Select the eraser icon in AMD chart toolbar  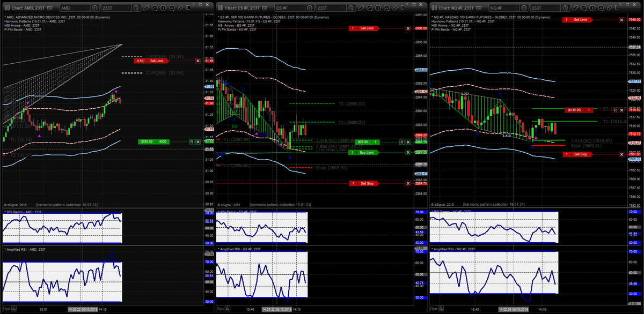coord(180,8)
